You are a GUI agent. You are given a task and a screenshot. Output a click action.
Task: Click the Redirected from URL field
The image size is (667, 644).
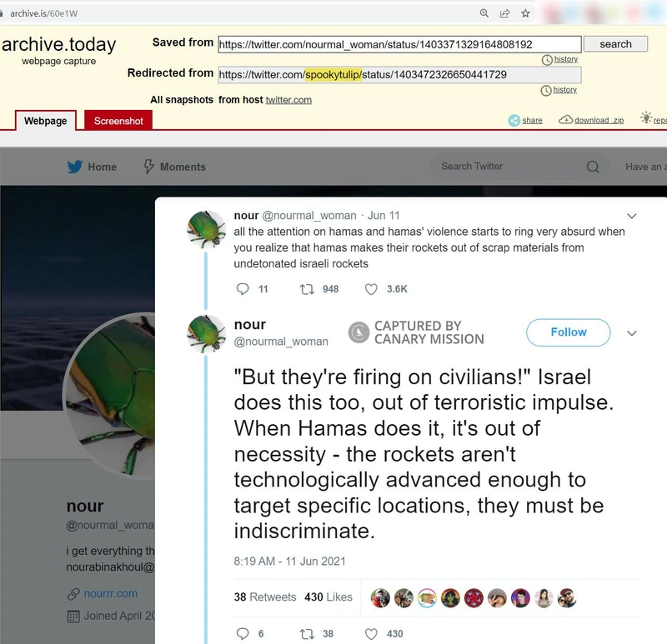point(399,75)
